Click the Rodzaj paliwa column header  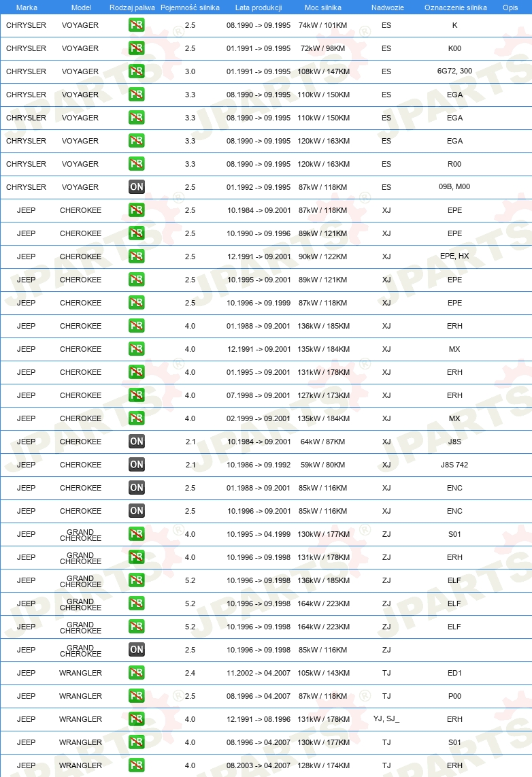[x=132, y=7]
